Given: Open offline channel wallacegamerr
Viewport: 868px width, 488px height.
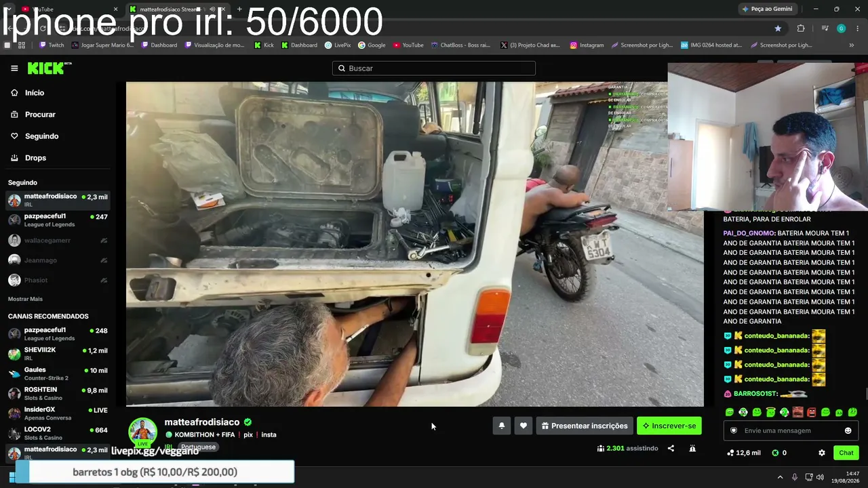Looking at the screenshot, I should [58, 241].
